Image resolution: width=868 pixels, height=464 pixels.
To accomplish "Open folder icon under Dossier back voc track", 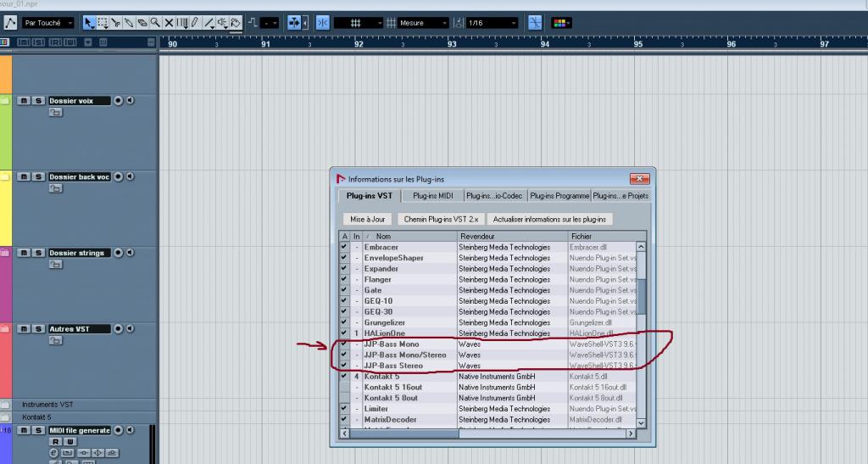I will point(55,189).
